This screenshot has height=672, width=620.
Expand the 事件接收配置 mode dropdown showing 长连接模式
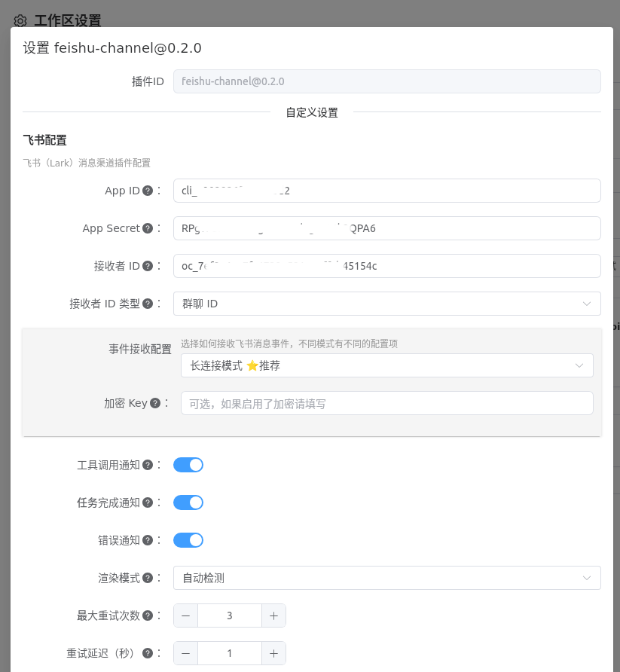pyautogui.click(x=386, y=365)
